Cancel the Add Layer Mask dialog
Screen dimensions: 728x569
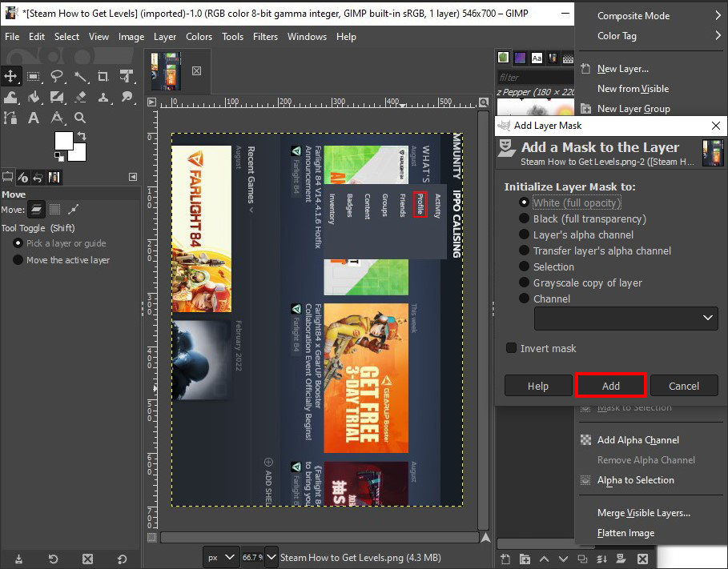coord(683,386)
